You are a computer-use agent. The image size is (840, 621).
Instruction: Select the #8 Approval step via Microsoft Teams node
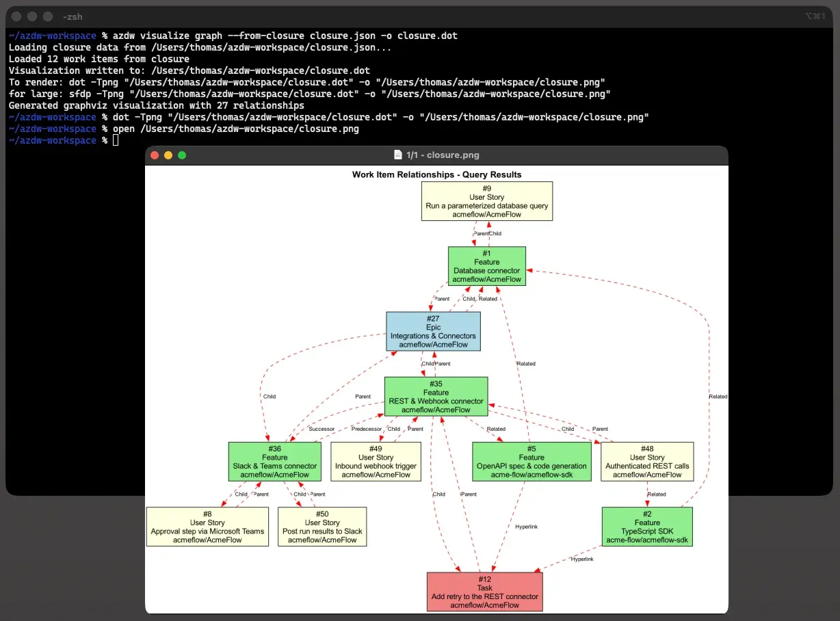[x=207, y=527]
